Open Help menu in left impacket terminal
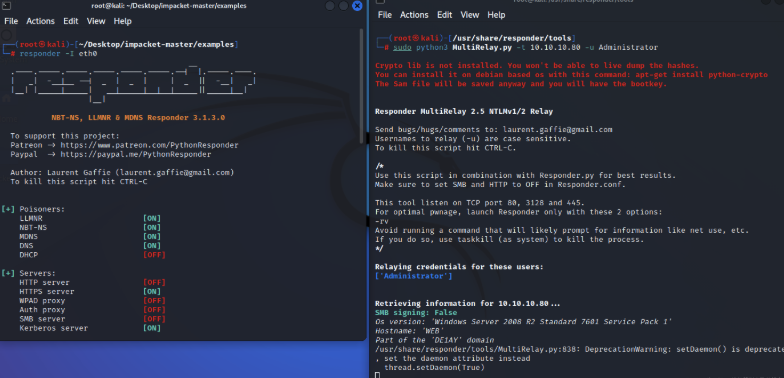This screenshot has height=378, width=784. [x=122, y=21]
